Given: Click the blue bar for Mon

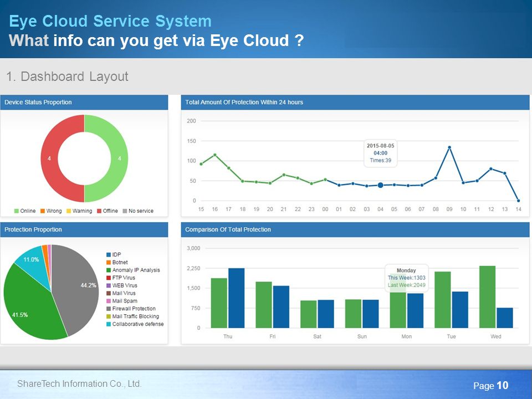Looking at the screenshot, I should (415, 310).
